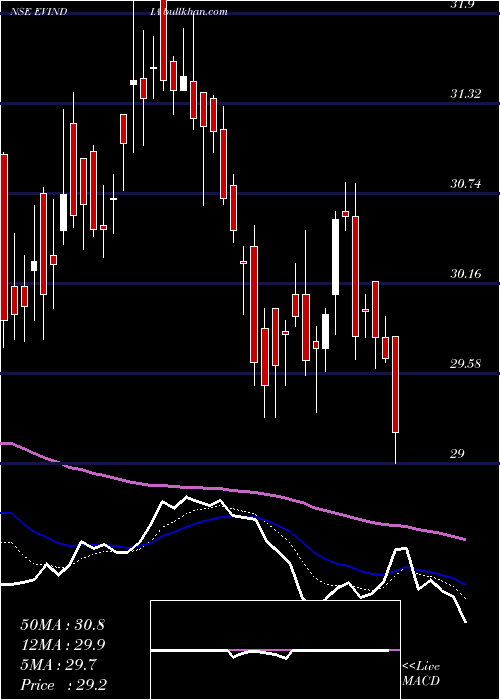
Task: Click inside the MACD indicator panel
Action: (275, 650)
